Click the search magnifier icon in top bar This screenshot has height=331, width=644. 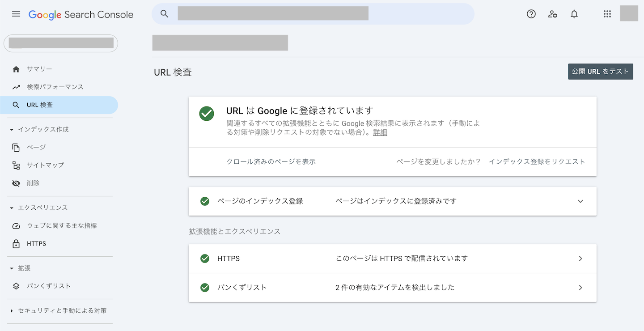coord(165,14)
